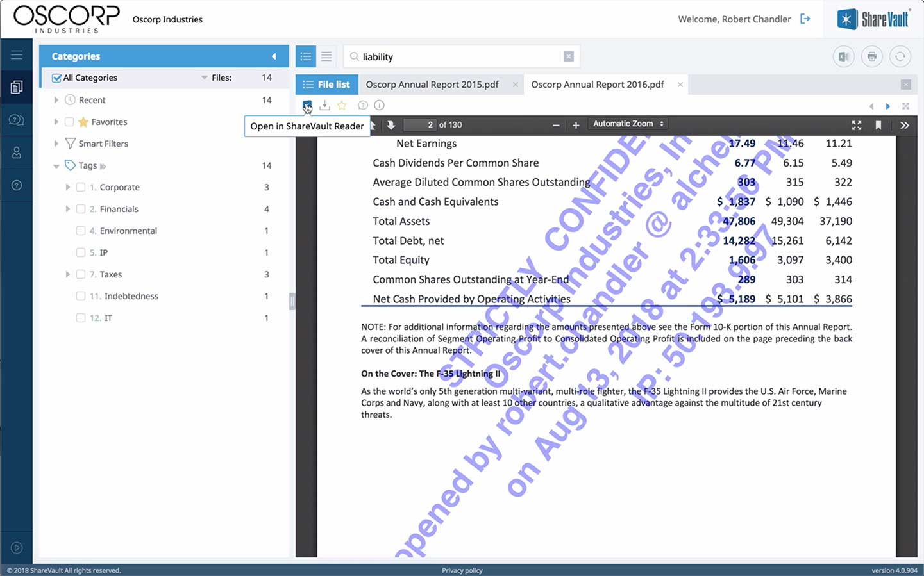Collapse the Categories panel with left arrow
Viewport: 924px width, 576px height.
click(274, 56)
